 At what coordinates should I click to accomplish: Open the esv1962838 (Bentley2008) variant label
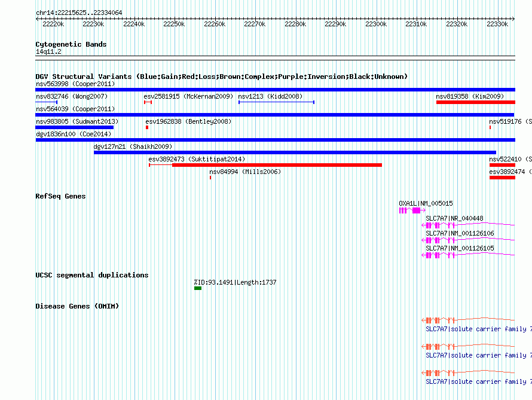(x=188, y=121)
